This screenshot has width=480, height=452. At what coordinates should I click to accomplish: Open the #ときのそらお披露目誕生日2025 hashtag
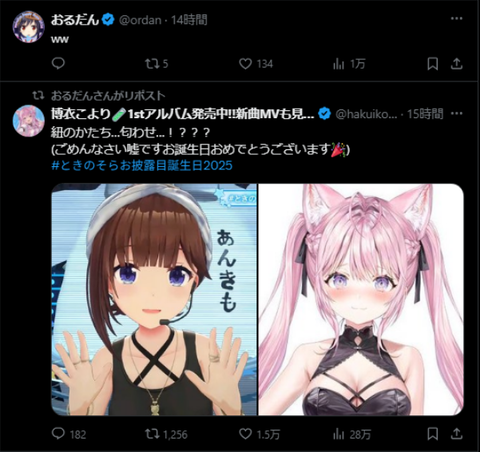click(x=142, y=165)
